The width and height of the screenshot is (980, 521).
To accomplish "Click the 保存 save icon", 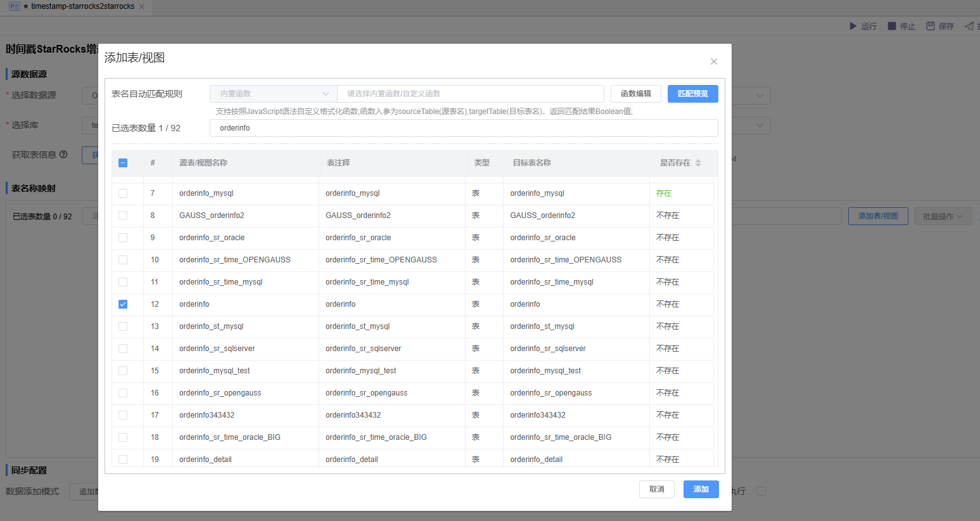I will (x=931, y=26).
